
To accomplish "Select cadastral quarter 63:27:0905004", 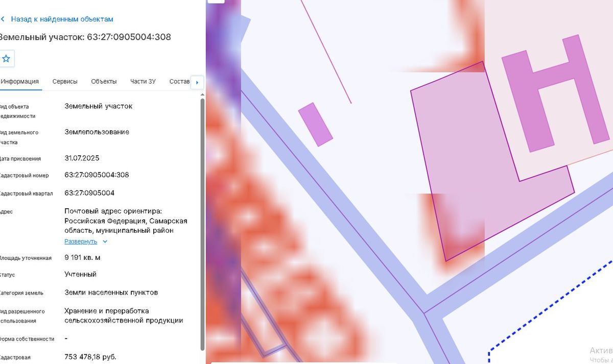I will (89, 193).
